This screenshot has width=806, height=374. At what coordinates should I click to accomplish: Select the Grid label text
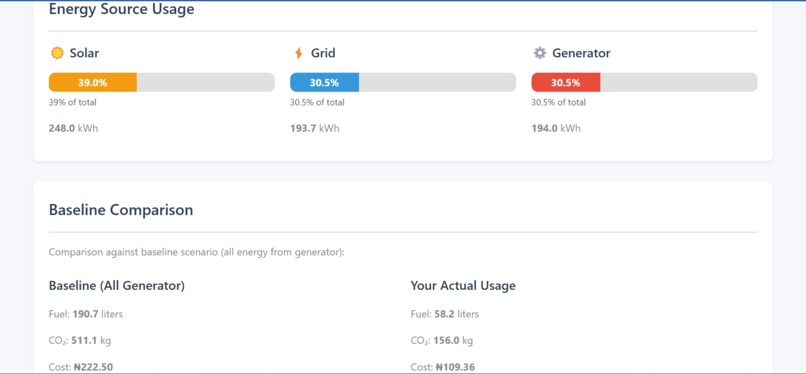pyautogui.click(x=323, y=53)
